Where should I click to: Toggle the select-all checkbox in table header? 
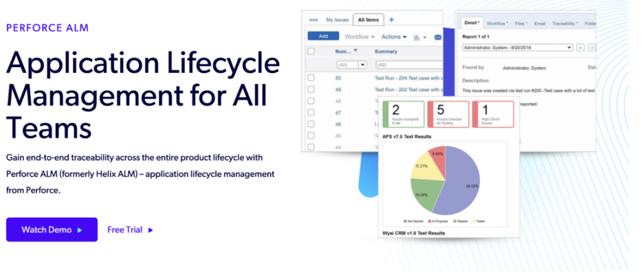click(311, 51)
